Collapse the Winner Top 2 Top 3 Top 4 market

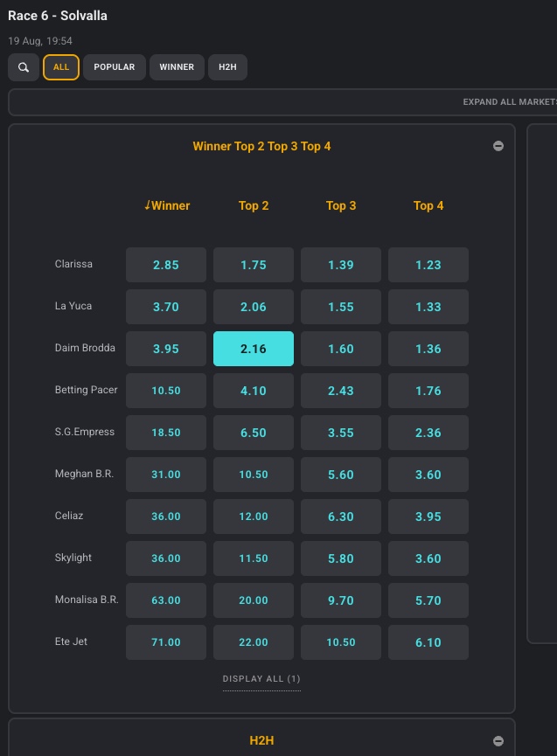coord(498,146)
